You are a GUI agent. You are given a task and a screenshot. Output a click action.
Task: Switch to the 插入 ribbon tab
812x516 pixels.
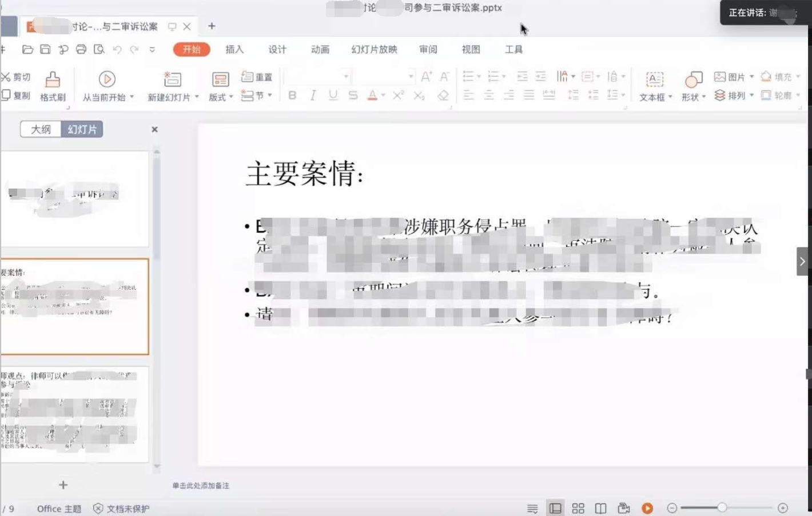click(234, 50)
